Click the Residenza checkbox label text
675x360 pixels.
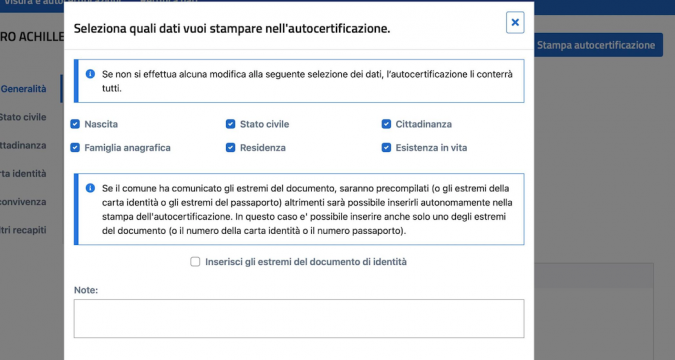click(x=263, y=148)
